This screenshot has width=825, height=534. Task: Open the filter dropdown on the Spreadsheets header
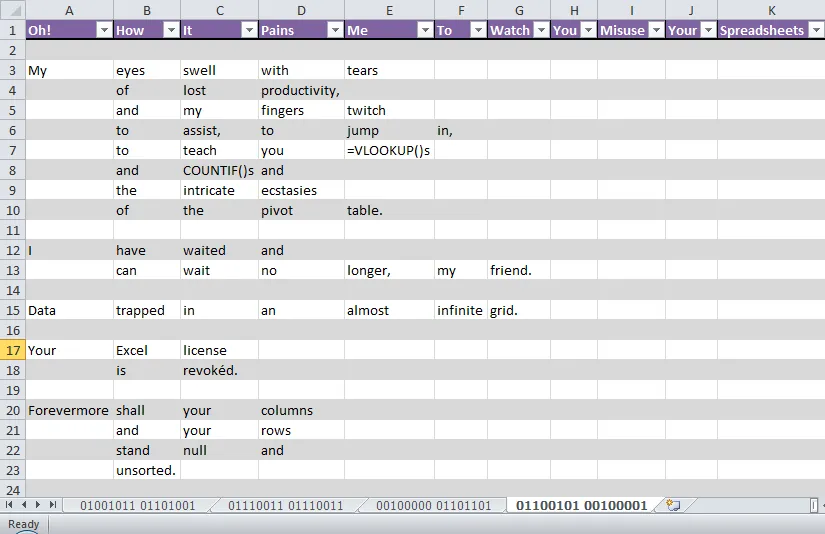click(x=817, y=30)
